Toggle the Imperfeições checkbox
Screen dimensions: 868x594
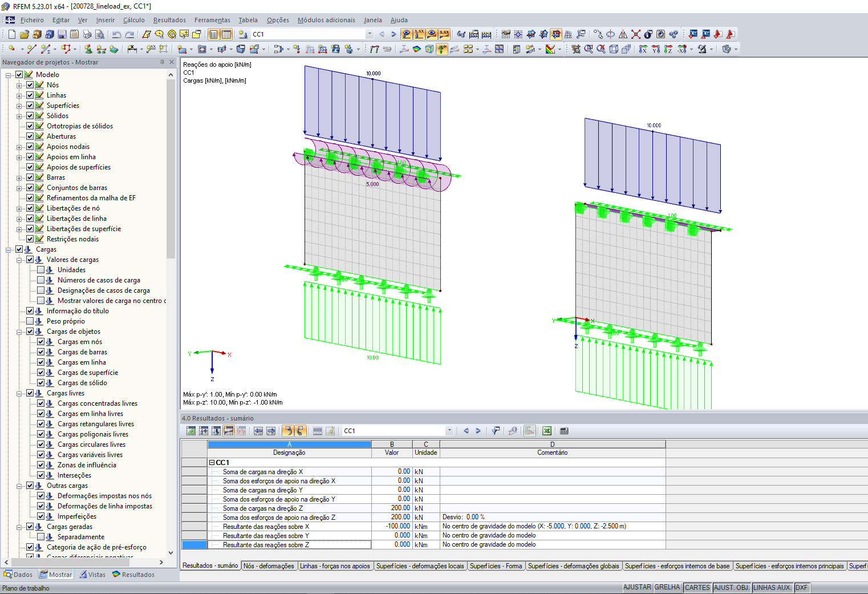tap(41, 516)
